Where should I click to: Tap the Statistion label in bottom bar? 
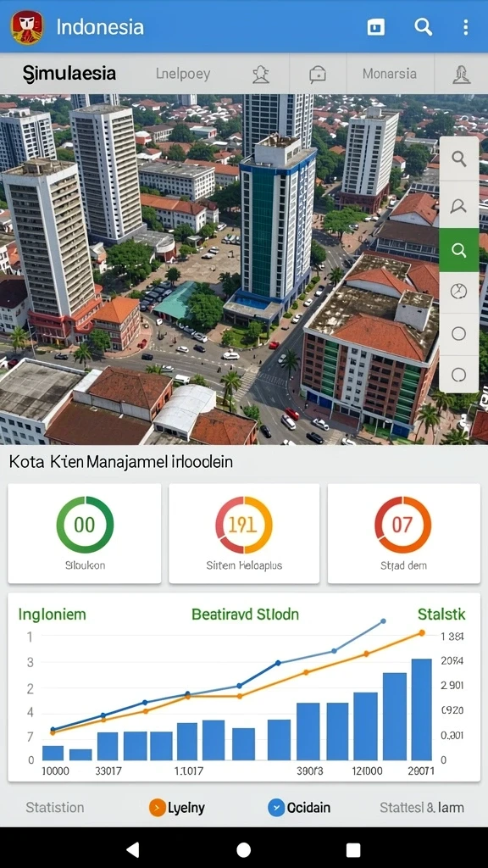[x=55, y=808]
